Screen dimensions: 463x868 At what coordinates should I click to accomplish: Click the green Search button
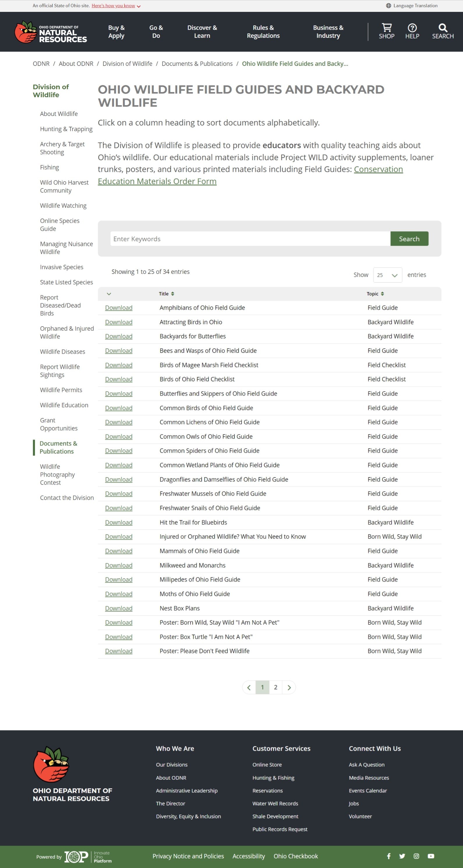pyautogui.click(x=409, y=239)
